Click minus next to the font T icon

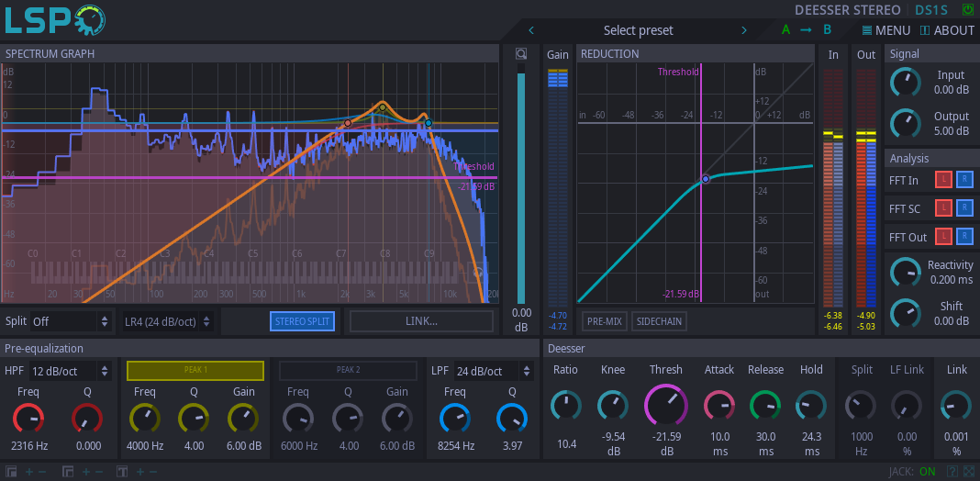coord(153,472)
